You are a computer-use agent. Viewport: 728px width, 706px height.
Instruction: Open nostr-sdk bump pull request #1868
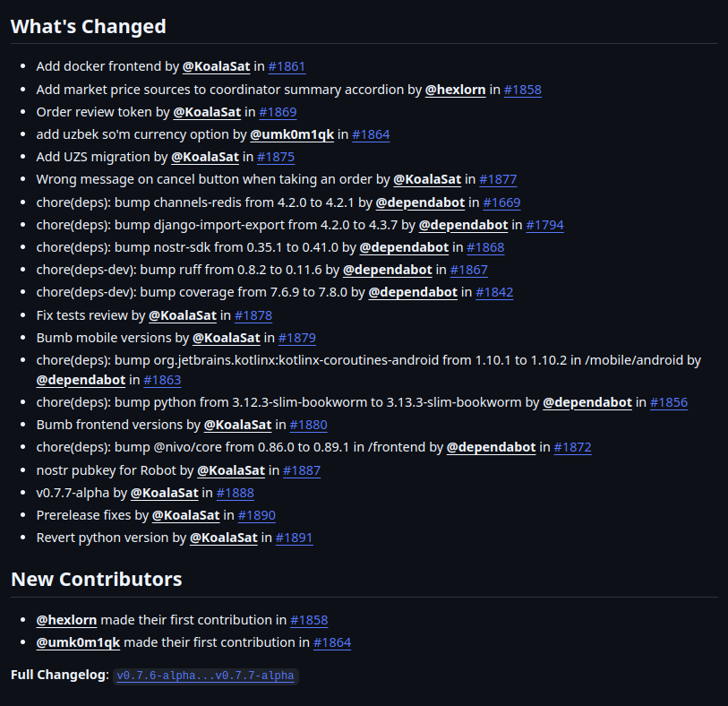[x=485, y=247]
